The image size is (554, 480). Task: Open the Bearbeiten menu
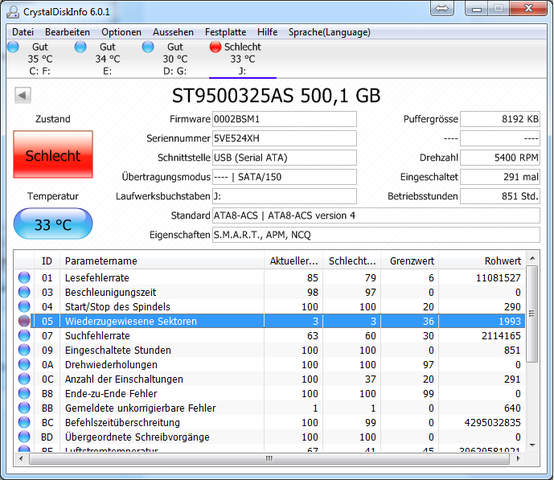coord(67,32)
